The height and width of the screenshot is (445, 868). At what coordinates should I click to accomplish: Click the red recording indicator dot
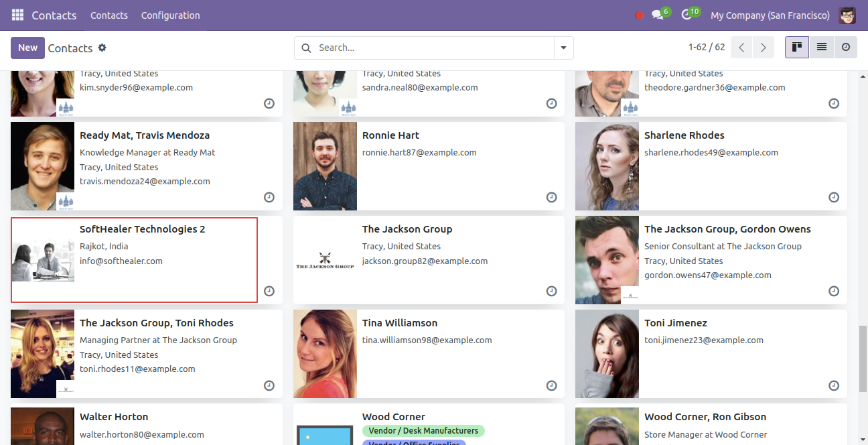(x=639, y=15)
